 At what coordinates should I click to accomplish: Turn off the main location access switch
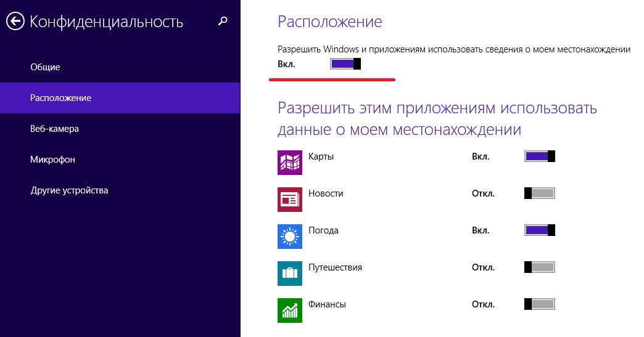coord(345,63)
